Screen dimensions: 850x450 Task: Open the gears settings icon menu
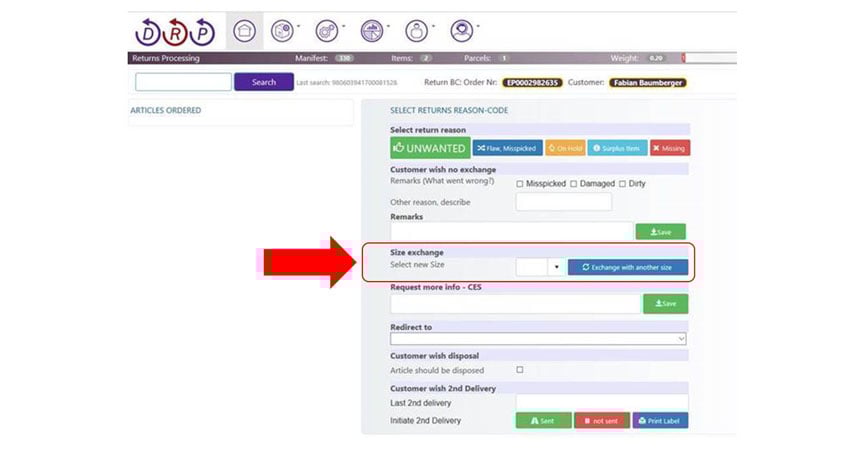(x=327, y=31)
